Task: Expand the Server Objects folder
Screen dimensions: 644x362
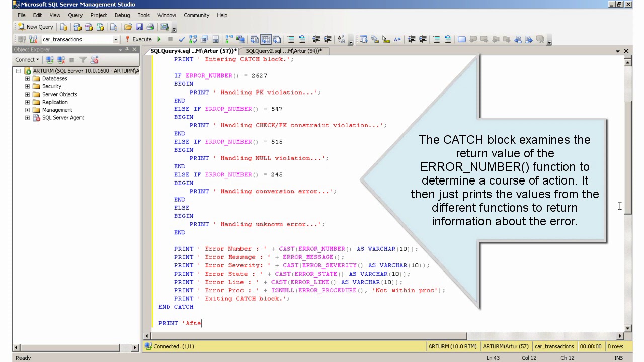Action: click(x=27, y=94)
